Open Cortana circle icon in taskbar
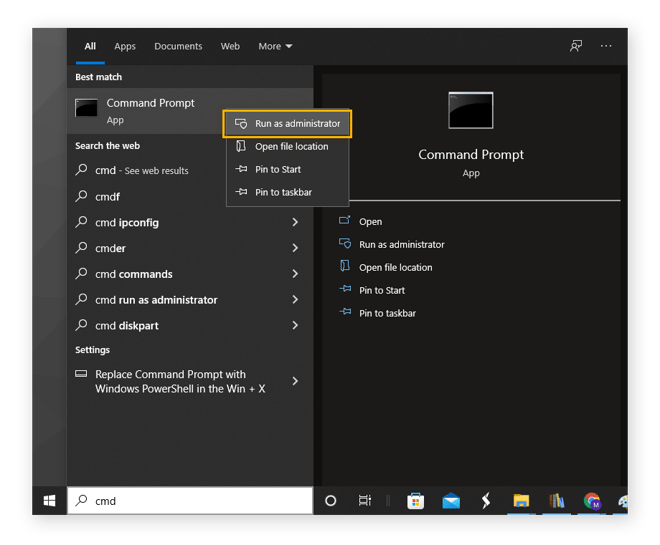The height and width of the screenshot is (545, 660). tap(331, 501)
